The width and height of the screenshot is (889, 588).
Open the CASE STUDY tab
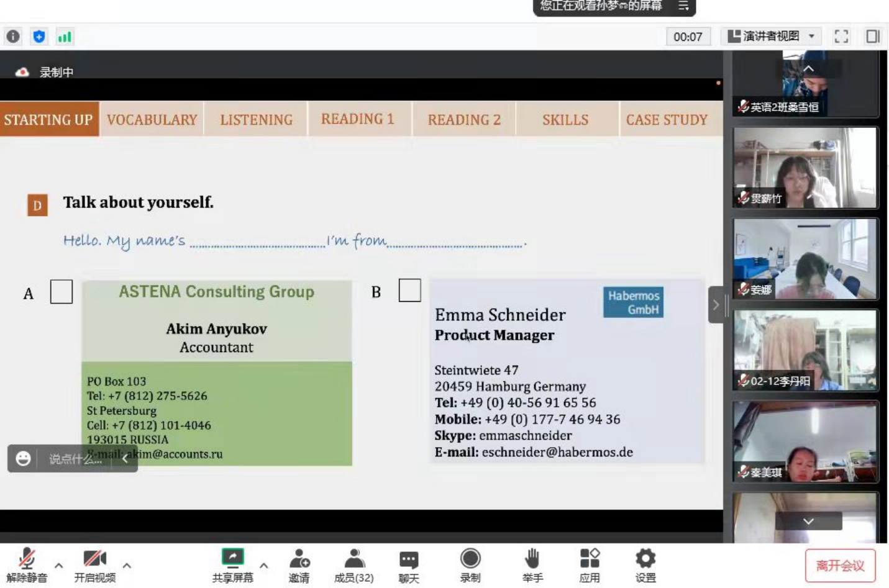pos(667,119)
